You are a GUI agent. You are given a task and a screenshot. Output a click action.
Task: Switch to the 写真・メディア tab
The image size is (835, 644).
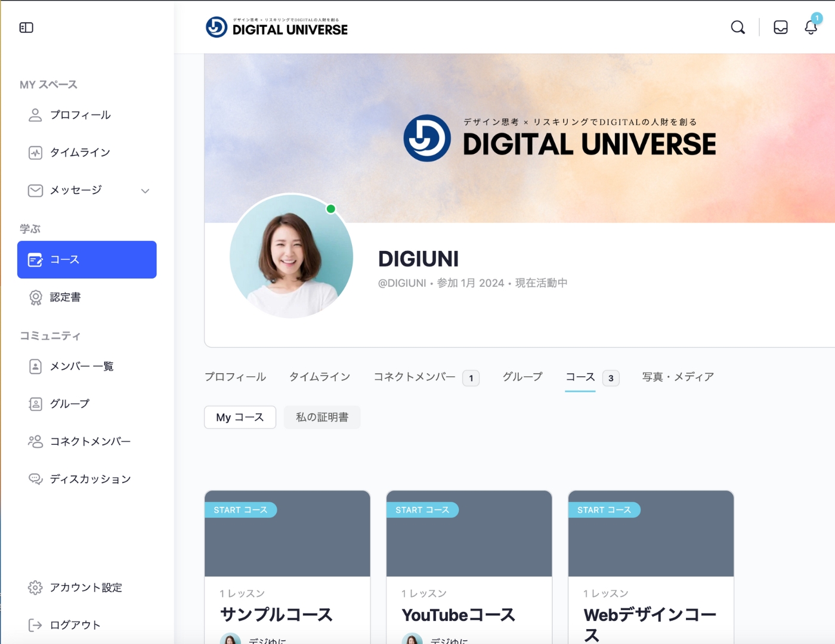coord(678,377)
